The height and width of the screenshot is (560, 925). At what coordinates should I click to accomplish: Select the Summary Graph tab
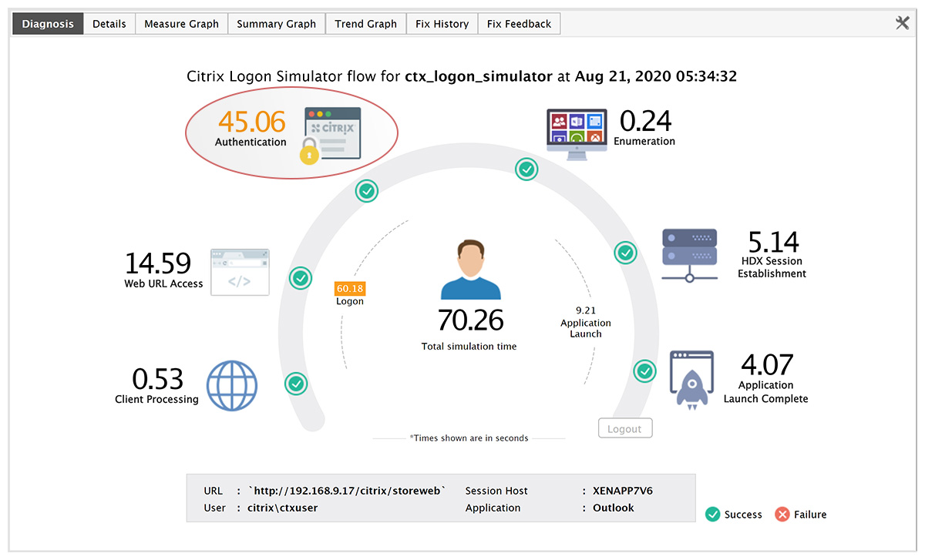click(x=277, y=24)
